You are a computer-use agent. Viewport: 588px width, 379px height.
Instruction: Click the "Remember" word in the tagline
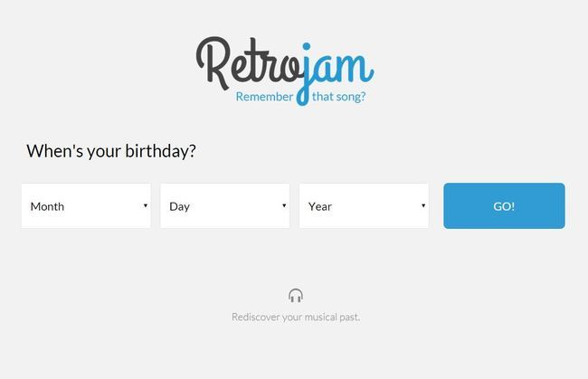(264, 97)
